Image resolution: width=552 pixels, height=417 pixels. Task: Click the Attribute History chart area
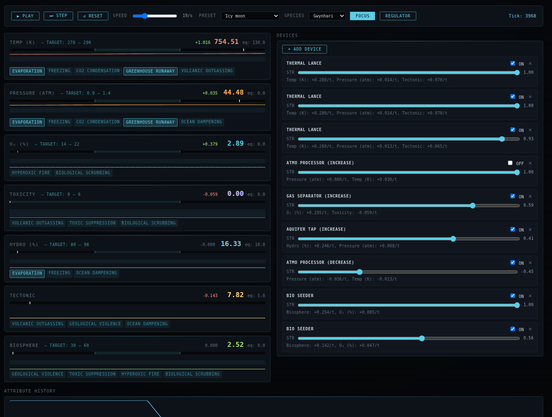tap(274, 407)
